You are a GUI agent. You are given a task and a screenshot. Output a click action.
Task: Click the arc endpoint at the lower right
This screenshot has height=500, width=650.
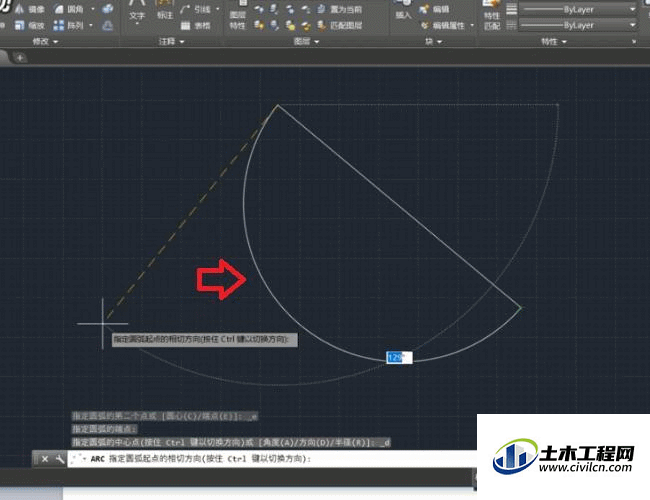521,308
